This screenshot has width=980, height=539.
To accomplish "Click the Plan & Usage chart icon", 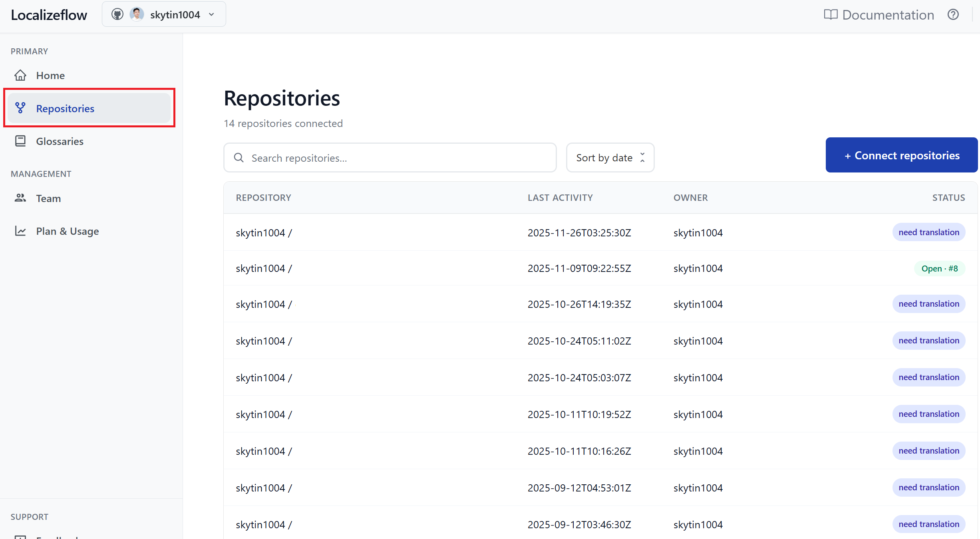I will click(20, 231).
